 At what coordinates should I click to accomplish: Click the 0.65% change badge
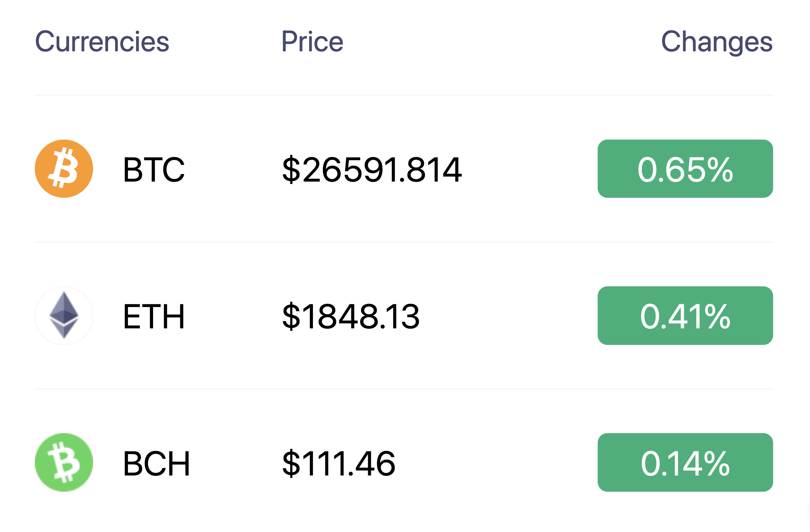pyautogui.click(x=685, y=168)
